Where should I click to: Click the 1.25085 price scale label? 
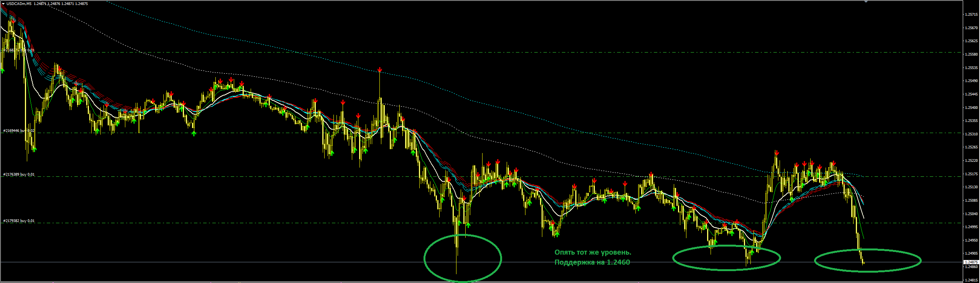pyautogui.click(x=970, y=201)
